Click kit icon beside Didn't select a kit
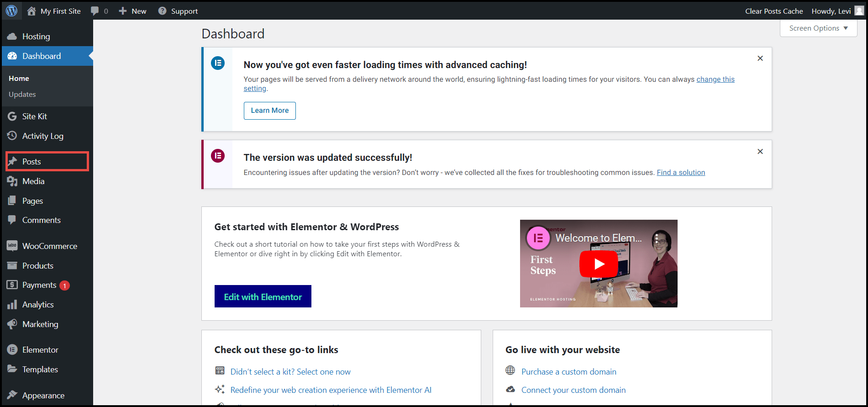868x407 pixels. click(220, 370)
